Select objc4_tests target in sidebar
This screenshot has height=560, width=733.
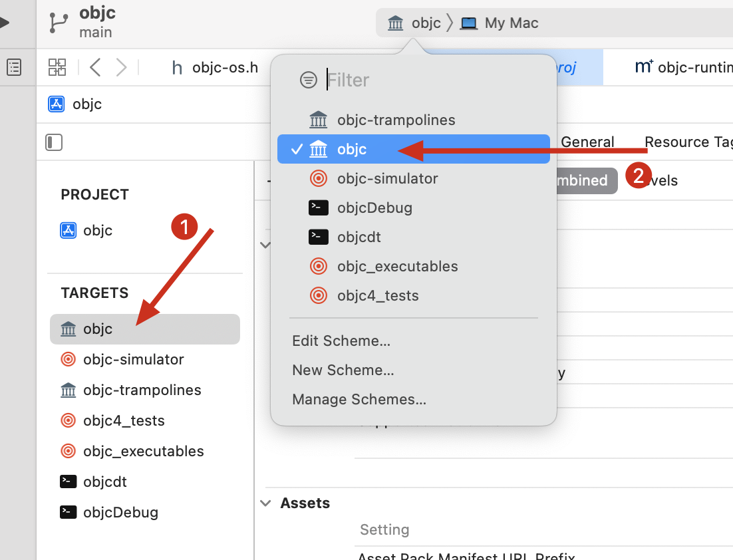(124, 421)
